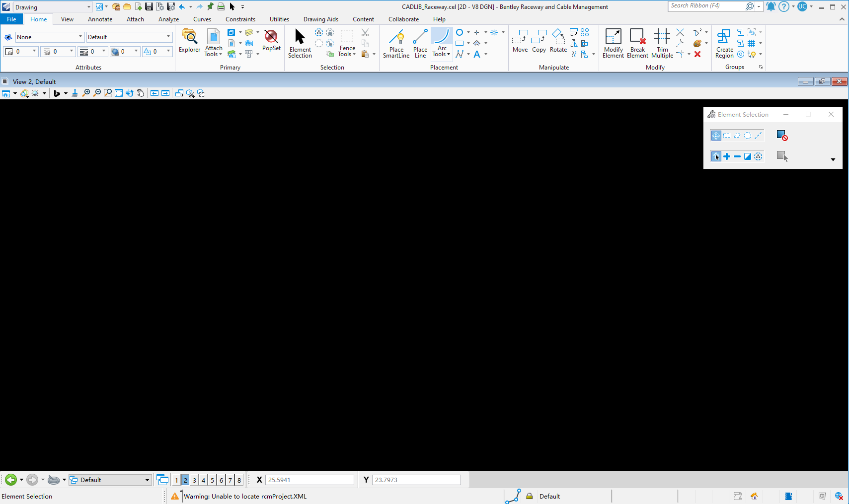Expand the Attach Tools dropdown
The width and height of the screenshot is (849, 504).
pyautogui.click(x=214, y=51)
